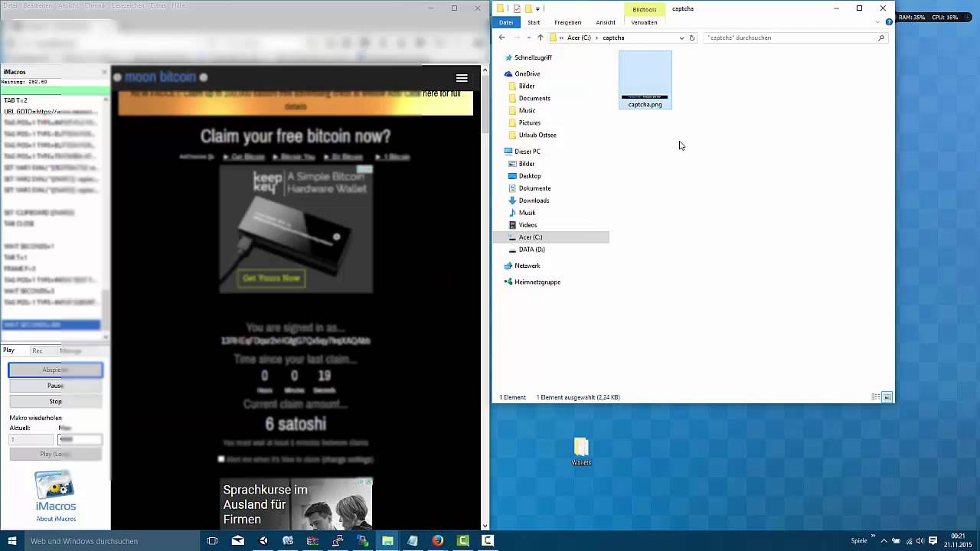Viewport: 980px width, 551px height.
Task: Go up one folder level in Explorer
Action: [541, 37]
